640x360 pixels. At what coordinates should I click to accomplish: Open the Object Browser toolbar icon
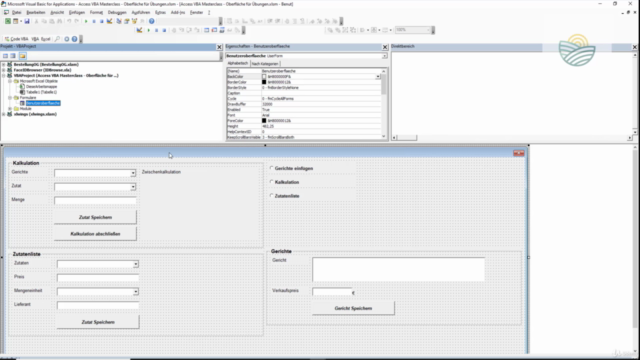tap(134, 21)
